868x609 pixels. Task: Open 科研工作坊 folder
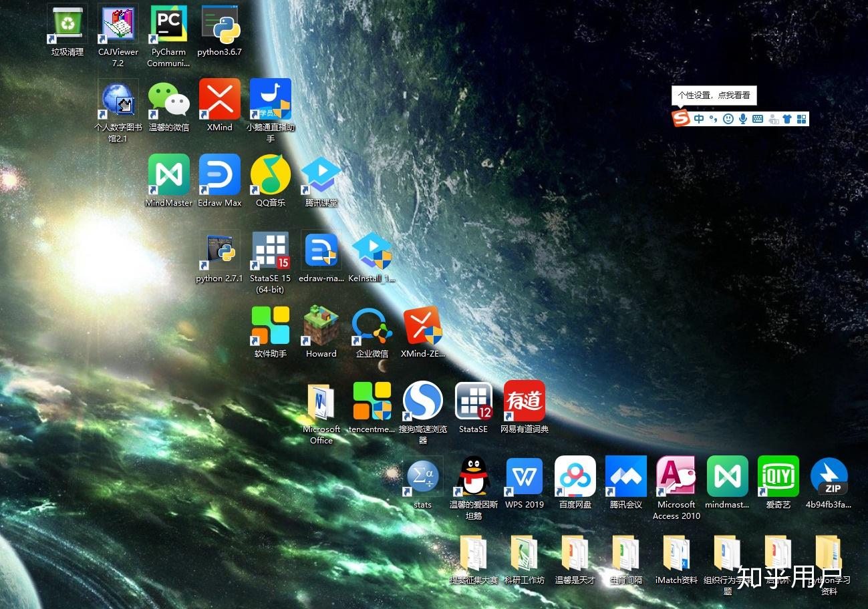point(525,553)
